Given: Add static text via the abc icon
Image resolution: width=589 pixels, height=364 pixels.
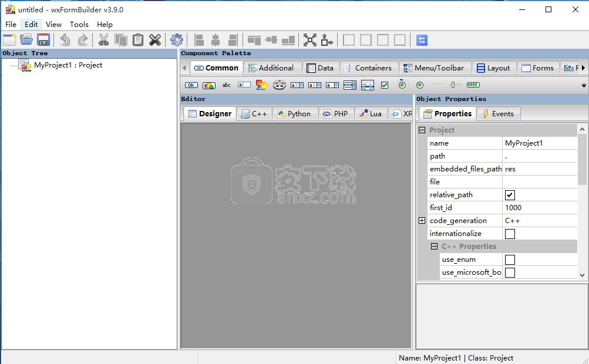Looking at the screenshot, I should [226, 85].
